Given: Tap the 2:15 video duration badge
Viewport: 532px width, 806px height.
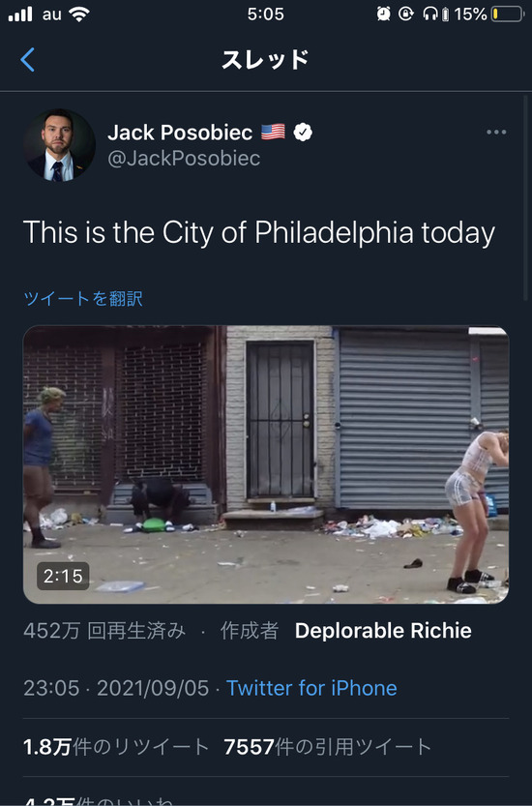Looking at the screenshot, I should tap(63, 576).
